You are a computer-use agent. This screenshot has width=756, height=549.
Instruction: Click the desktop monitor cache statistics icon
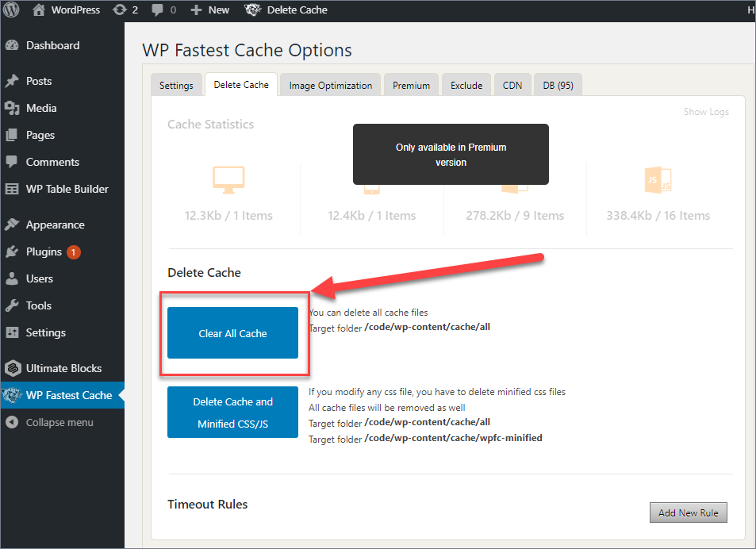228,180
